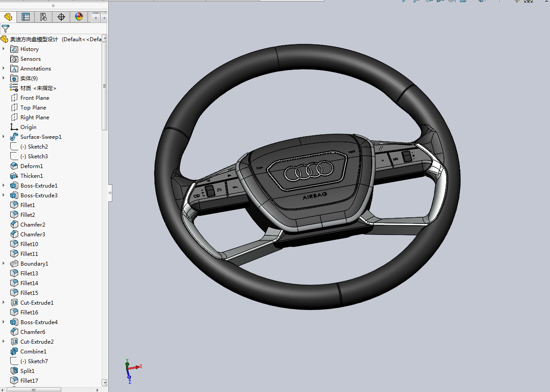Expand Surface-Sweep1 to show its sketches

point(4,137)
